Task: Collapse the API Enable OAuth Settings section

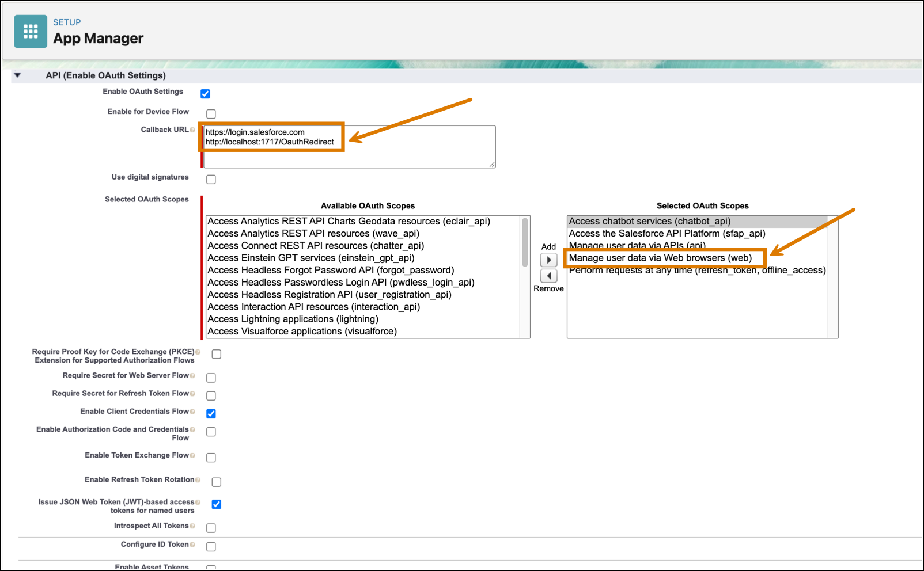Action: click(x=17, y=75)
